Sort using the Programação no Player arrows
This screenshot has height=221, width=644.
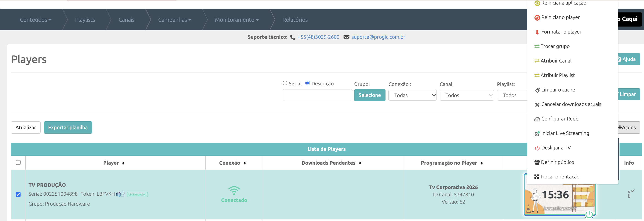click(481, 163)
